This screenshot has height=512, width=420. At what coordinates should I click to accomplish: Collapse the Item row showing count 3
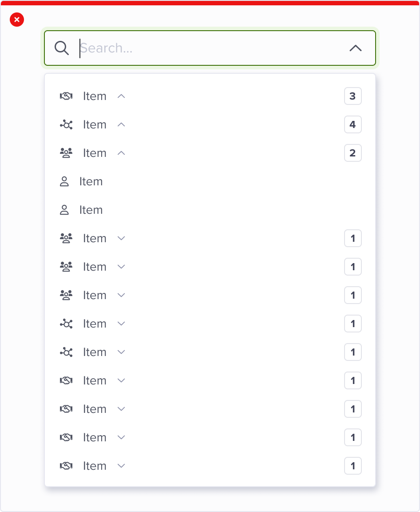(x=121, y=96)
